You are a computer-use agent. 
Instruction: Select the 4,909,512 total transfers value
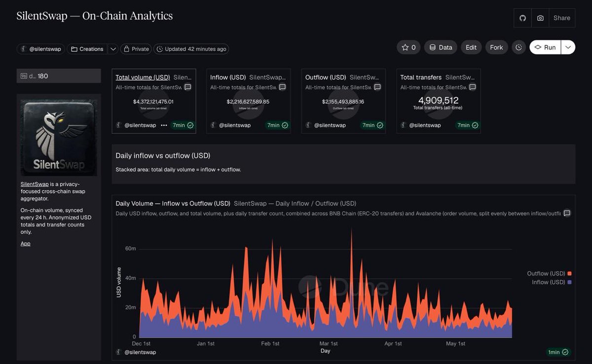click(439, 100)
